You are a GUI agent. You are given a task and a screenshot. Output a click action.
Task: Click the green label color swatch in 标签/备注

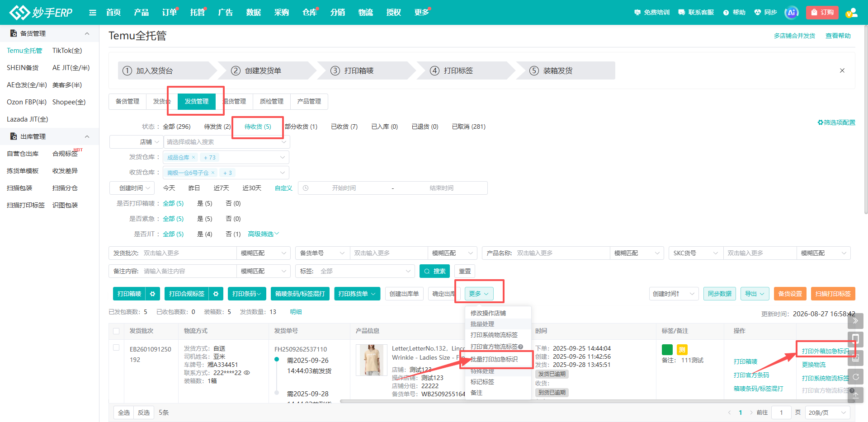click(x=667, y=349)
